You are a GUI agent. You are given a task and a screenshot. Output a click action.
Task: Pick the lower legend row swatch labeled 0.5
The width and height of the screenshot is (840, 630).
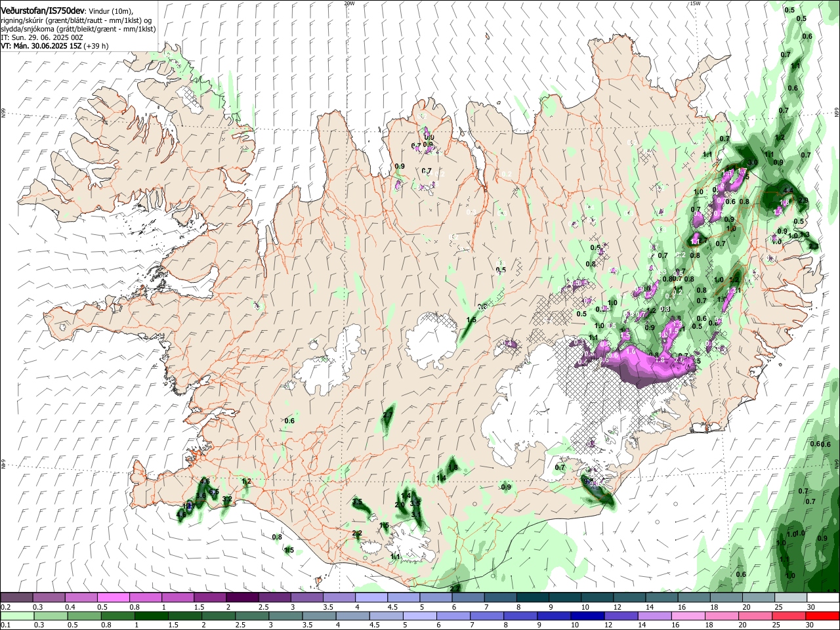[x=83, y=616]
